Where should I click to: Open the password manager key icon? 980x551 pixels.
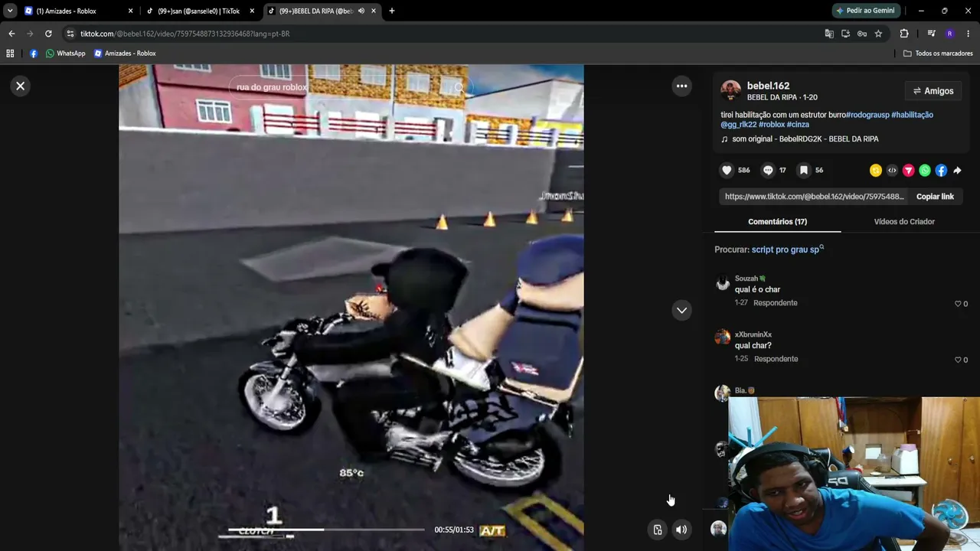click(x=862, y=34)
